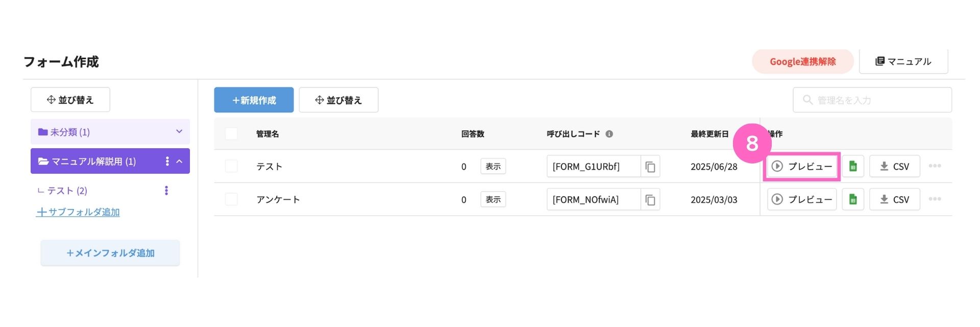Focus the 管理名を入力 search field

(x=872, y=100)
